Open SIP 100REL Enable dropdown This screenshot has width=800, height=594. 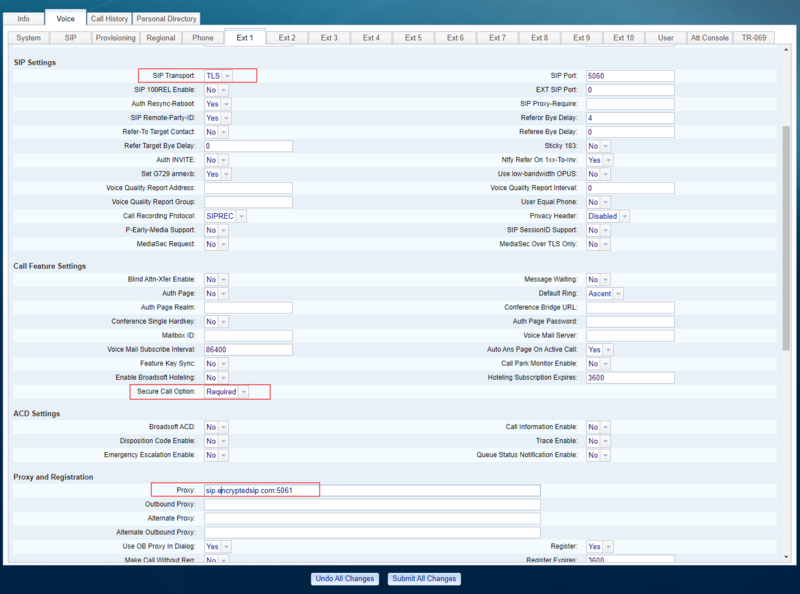[216, 90]
